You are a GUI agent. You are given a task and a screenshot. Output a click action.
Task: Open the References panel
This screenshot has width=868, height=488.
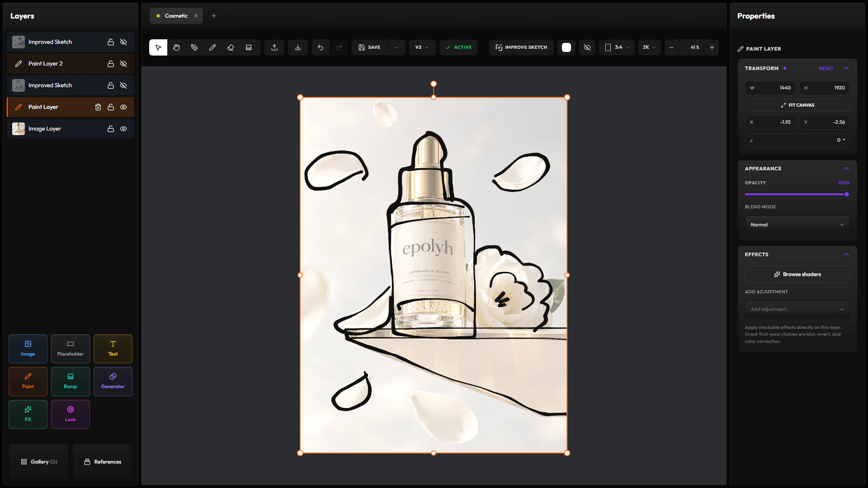[103, 462]
